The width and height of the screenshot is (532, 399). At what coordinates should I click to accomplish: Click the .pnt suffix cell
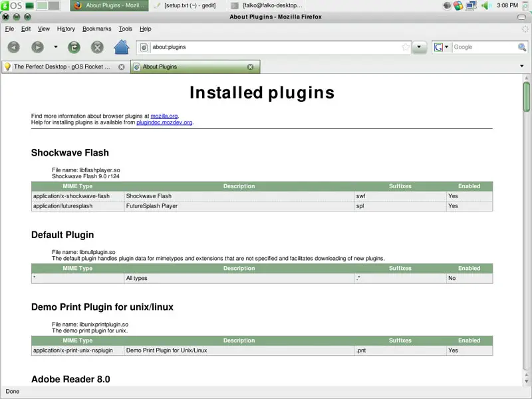click(x=400, y=350)
